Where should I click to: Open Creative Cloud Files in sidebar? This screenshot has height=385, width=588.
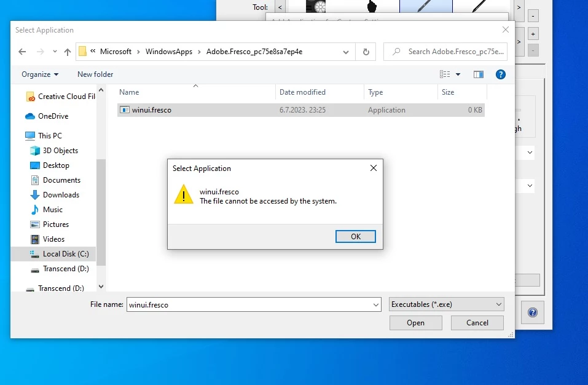click(60, 97)
